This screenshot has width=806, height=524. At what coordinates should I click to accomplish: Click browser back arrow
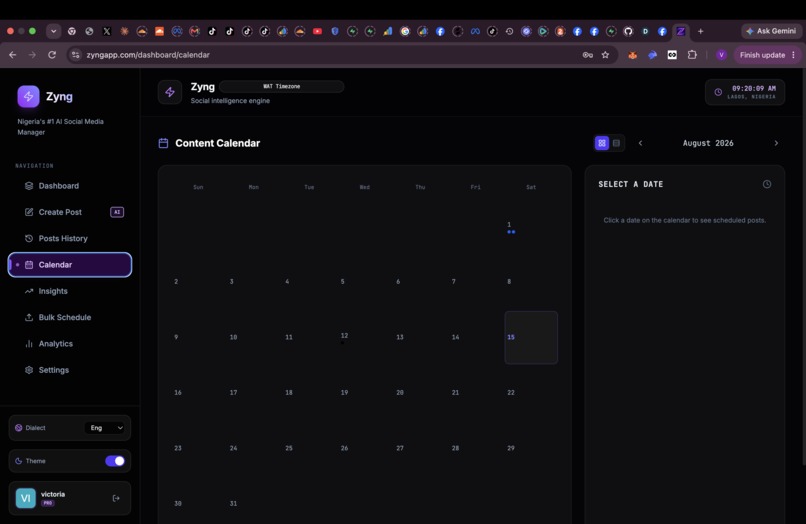pos(13,55)
